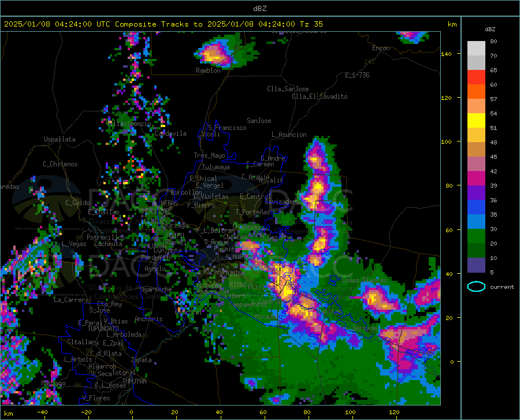520x420 pixels.
Task: Click the light gray 70-80 dBZ swatch
Action: [476, 49]
